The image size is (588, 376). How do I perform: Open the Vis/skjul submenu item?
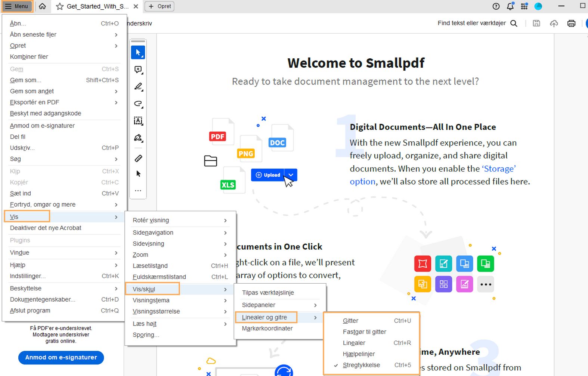point(180,289)
